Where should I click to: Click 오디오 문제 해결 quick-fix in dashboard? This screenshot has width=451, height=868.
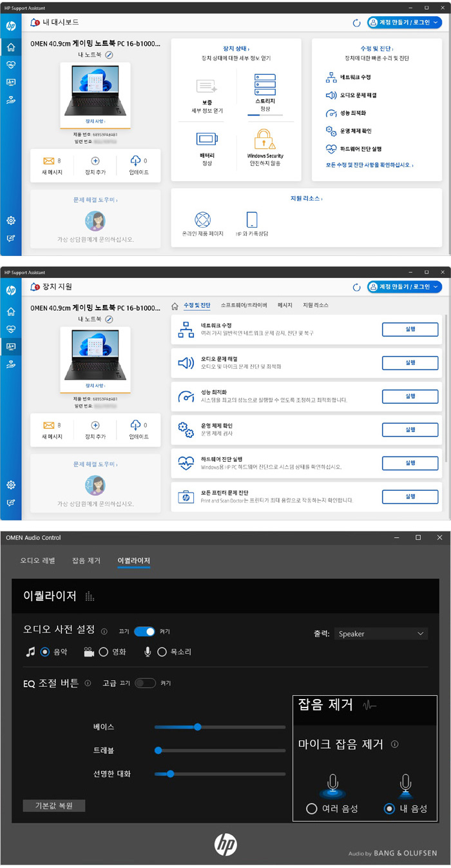click(x=351, y=95)
